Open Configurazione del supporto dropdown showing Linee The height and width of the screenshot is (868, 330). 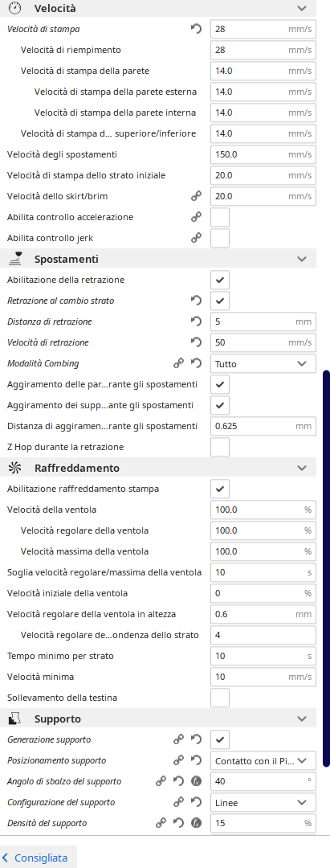click(x=263, y=802)
